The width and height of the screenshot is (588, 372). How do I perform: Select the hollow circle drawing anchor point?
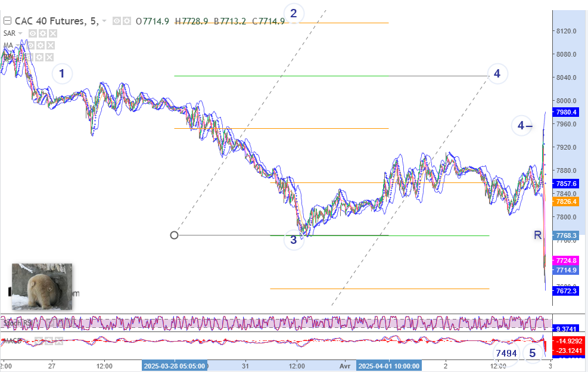click(x=174, y=235)
